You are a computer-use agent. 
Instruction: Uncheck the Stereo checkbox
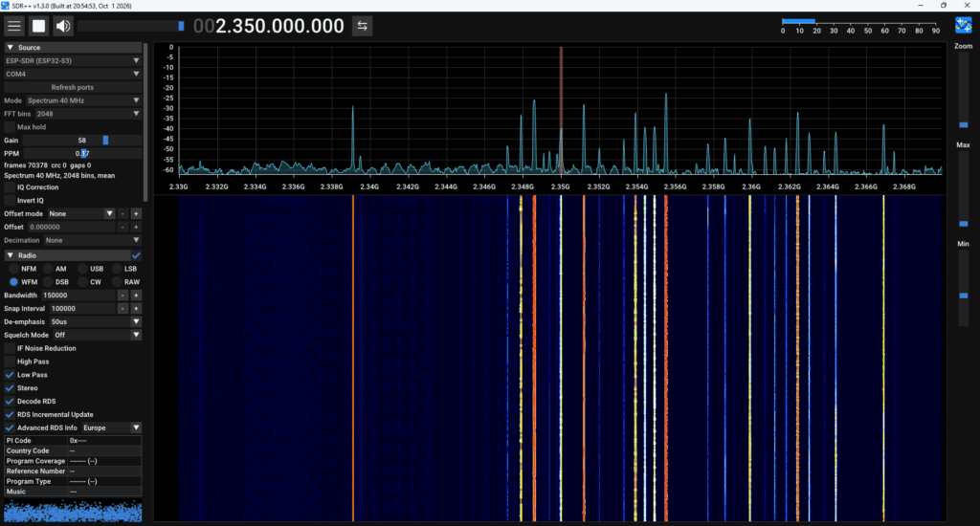[10, 388]
